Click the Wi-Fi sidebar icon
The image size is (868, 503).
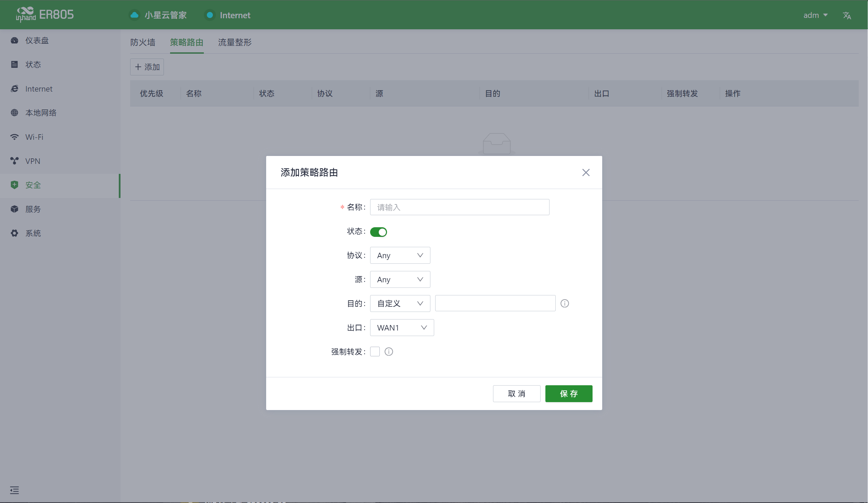(14, 137)
